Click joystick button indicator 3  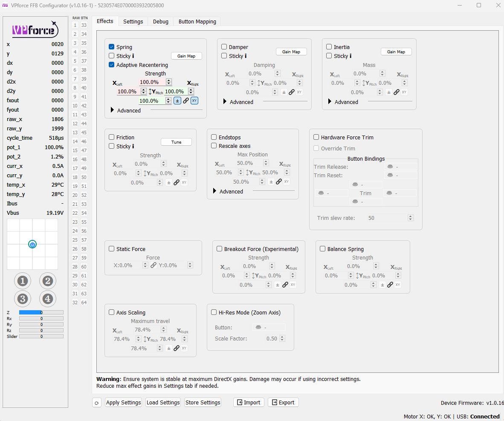(x=22, y=299)
